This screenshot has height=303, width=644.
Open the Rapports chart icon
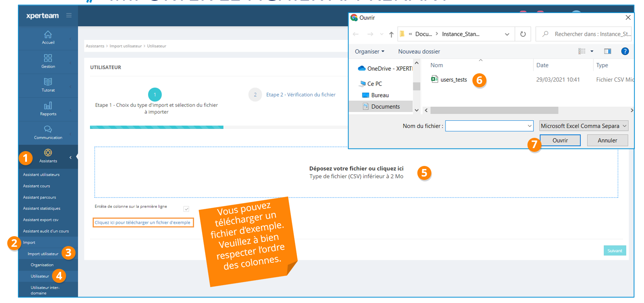point(48,106)
